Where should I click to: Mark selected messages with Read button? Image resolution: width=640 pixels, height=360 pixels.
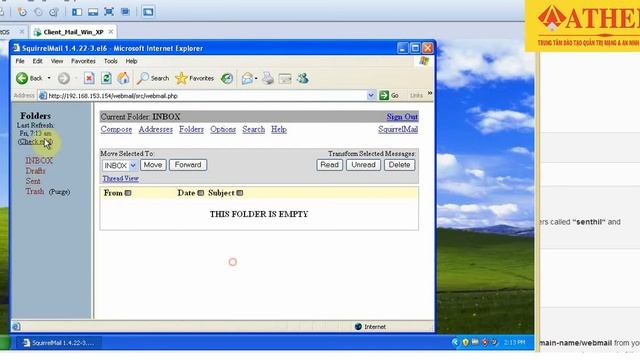[x=329, y=165]
